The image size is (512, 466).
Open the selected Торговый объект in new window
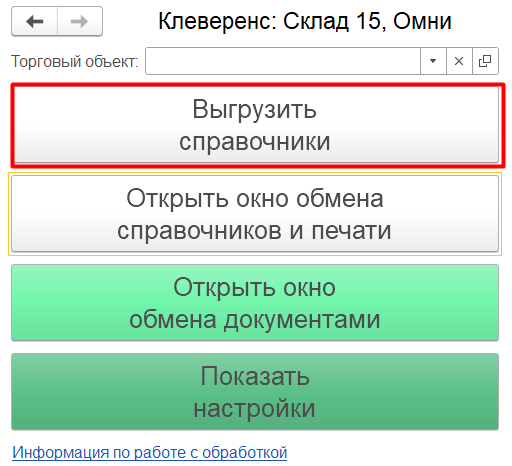485,61
